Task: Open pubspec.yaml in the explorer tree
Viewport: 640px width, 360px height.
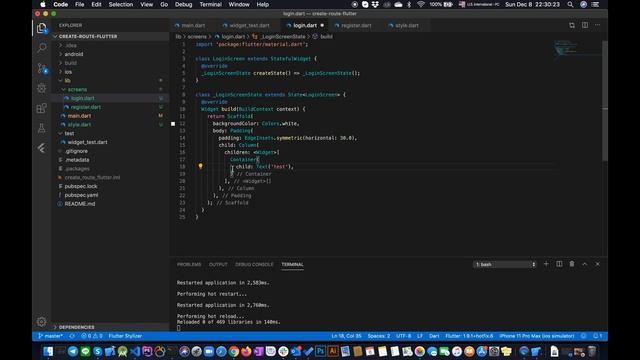Action: (x=81, y=195)
